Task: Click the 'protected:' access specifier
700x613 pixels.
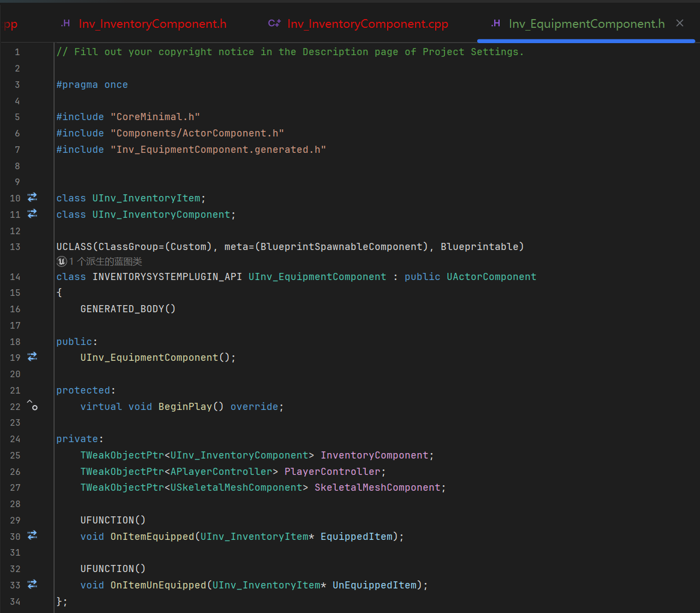Action: [86, 390]
